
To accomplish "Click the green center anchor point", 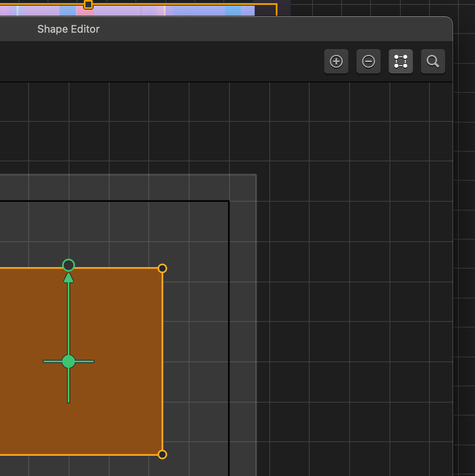I will pos(69,361).
